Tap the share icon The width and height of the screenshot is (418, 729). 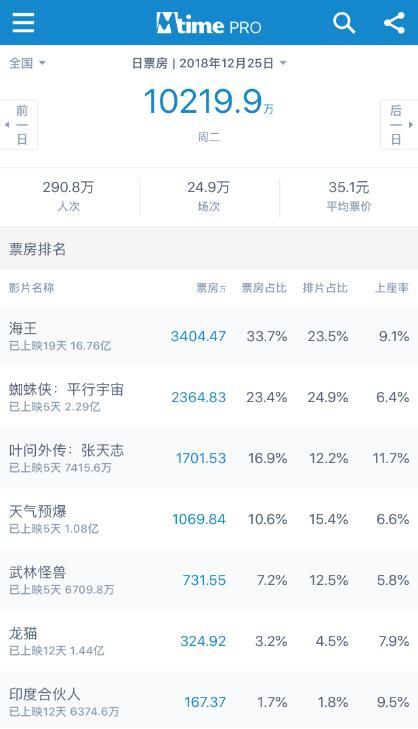pyautogui.click(x=394, y=22)
